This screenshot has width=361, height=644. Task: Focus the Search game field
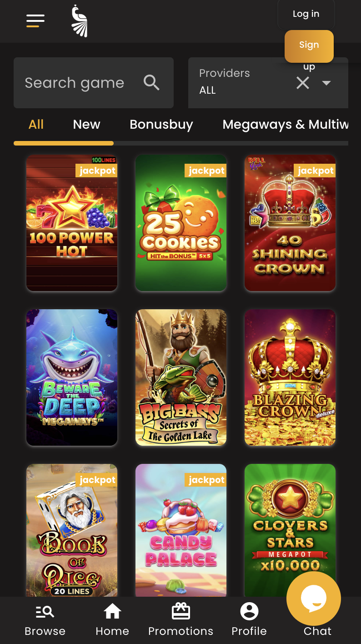pyautogui.click(x=94, y=83)
